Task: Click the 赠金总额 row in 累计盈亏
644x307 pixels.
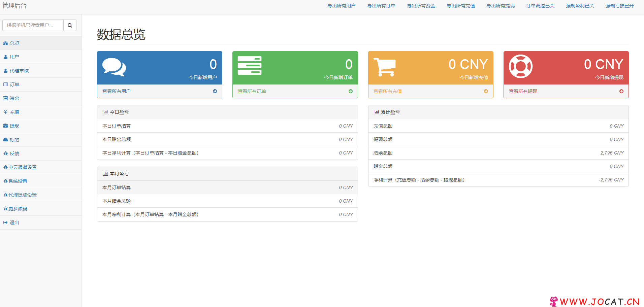Action: [498, 166]
